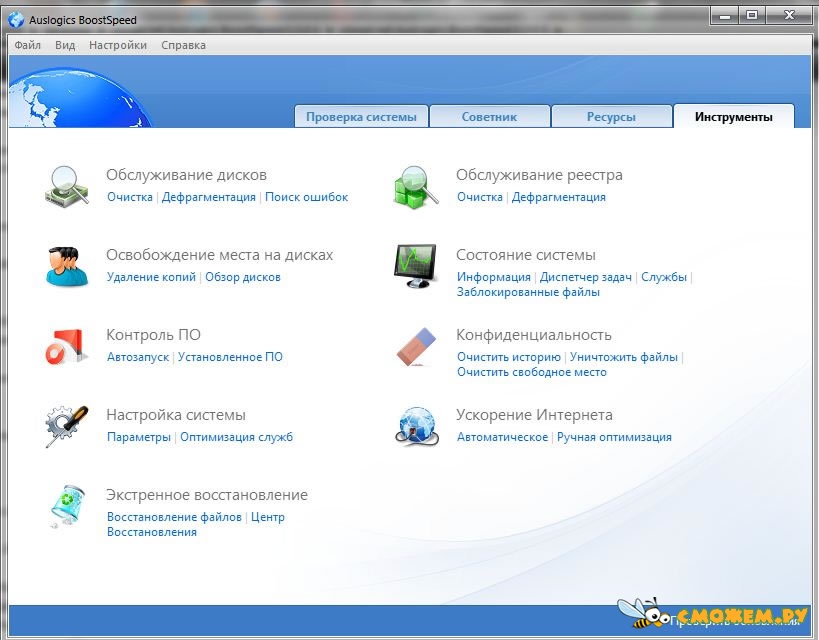Open disk Очистка link under Обслуживание дисков
Viewport: 819px width, 640px height.
coord(130,197)
